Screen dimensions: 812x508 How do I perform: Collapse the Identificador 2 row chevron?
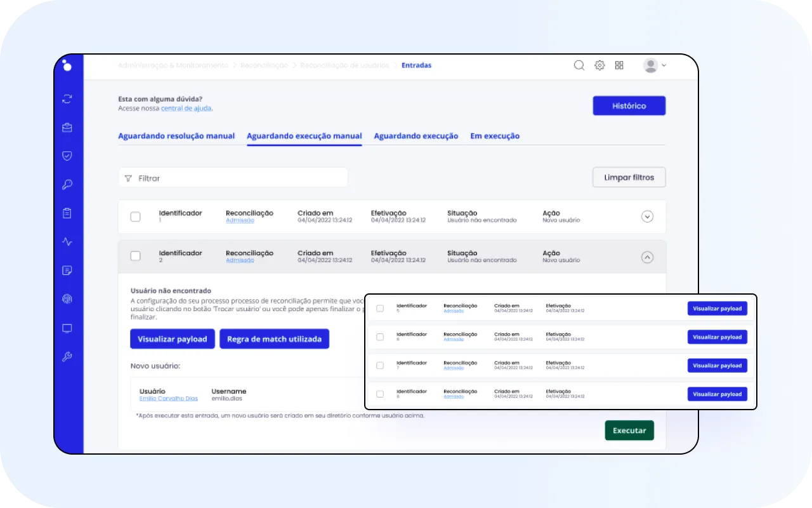(x=647, y=257)
